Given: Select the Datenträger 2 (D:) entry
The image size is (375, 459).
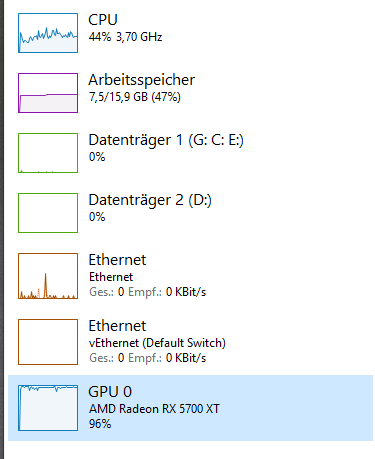Looking at the screenshot, I should tap(150, 200).
